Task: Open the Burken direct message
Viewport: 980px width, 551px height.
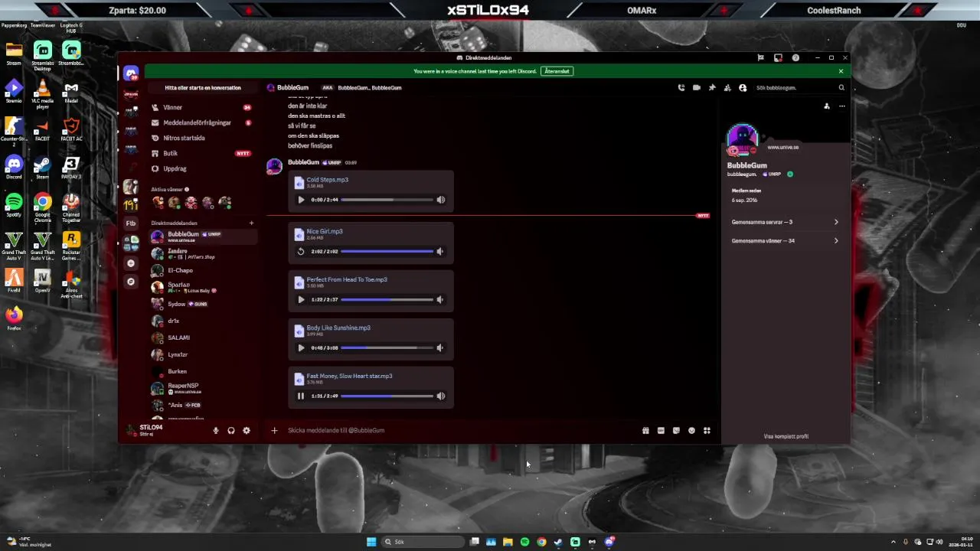Action: (202, 371)
